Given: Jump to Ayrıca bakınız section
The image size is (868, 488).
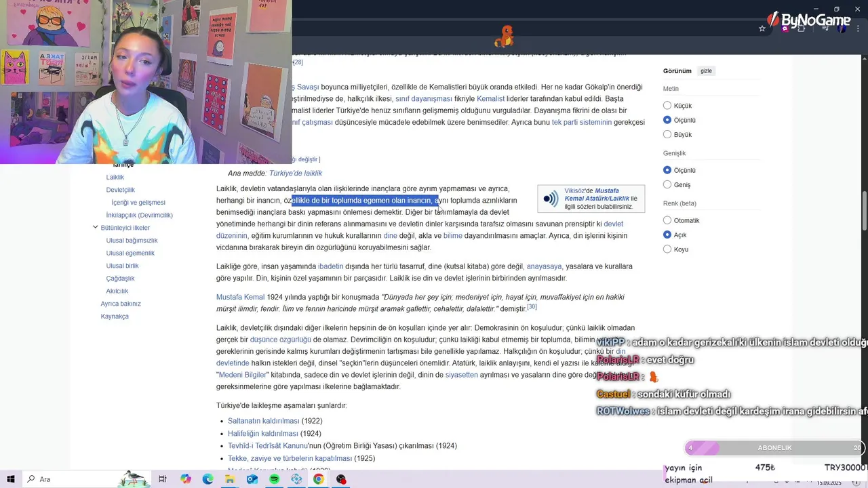Looking at the screenshot, I should 121,304.
